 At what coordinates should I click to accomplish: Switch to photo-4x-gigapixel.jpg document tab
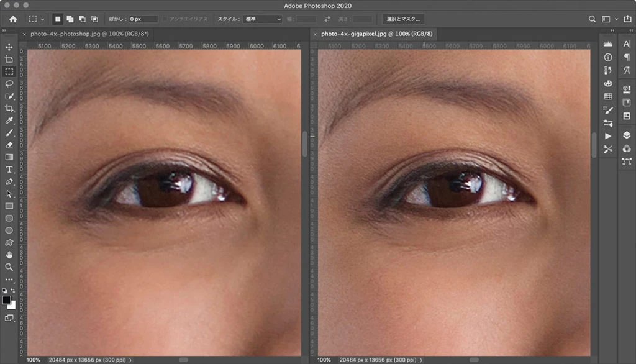click(x=378, y=34)
